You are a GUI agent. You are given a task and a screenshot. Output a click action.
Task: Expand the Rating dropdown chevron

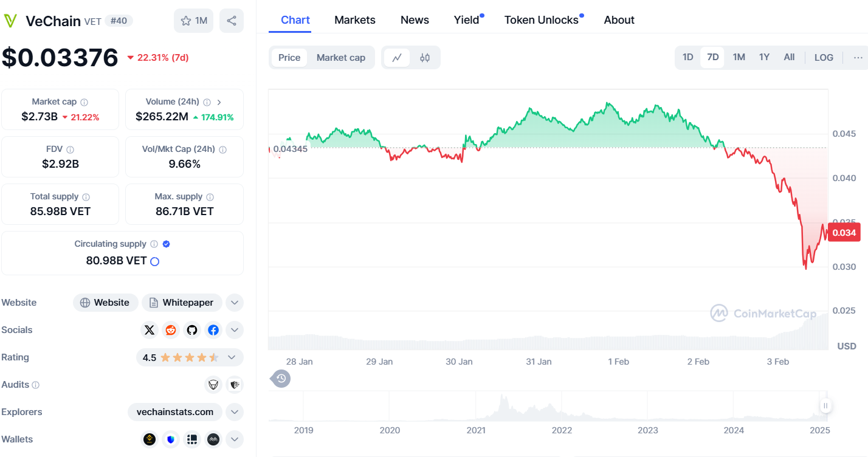coord(232,357)
